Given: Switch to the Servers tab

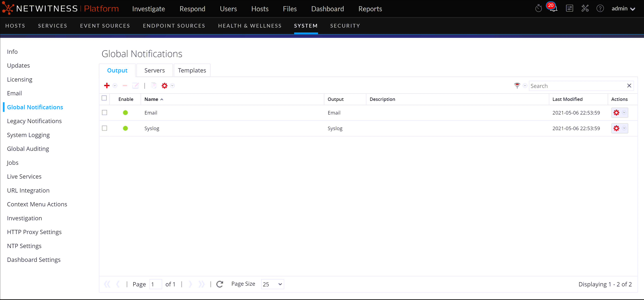Looking at the screenshot, I should pos(154,70).
